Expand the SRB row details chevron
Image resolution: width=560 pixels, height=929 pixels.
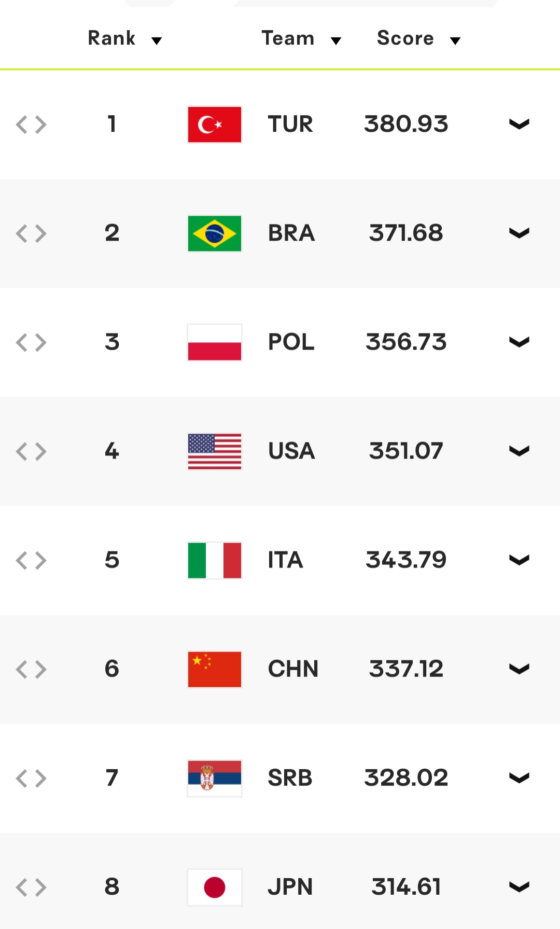[519, 778]
